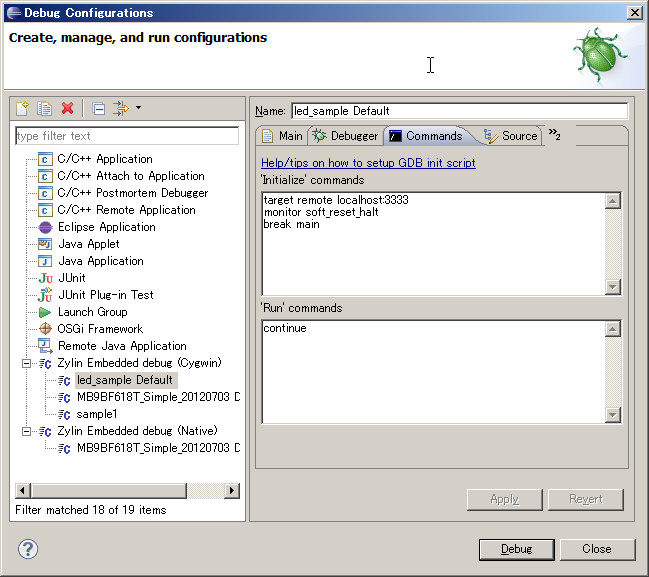Click the JUnit Ju icon
649x577 pixels.
pyautogui.click(x=45, y=279)
